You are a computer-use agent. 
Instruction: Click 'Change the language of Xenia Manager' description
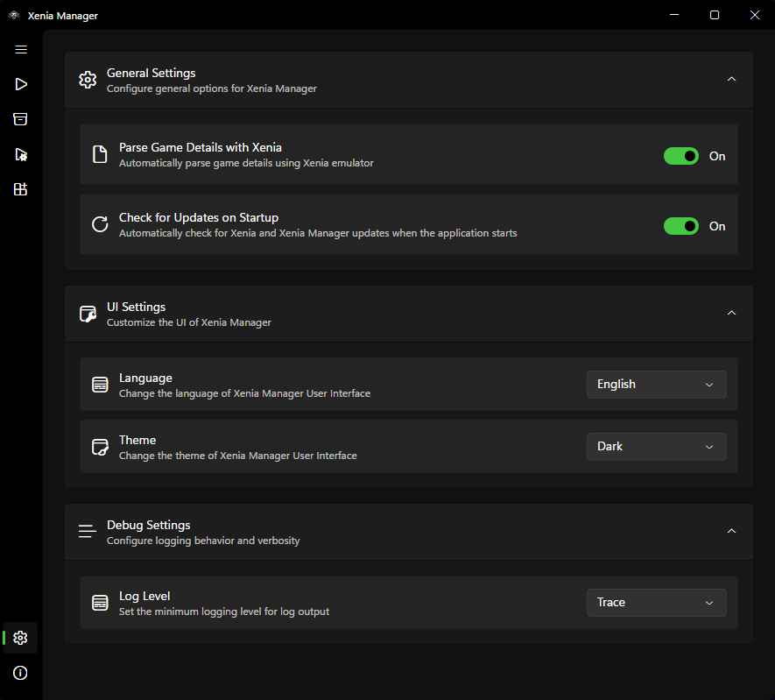[x=244, y=393]
